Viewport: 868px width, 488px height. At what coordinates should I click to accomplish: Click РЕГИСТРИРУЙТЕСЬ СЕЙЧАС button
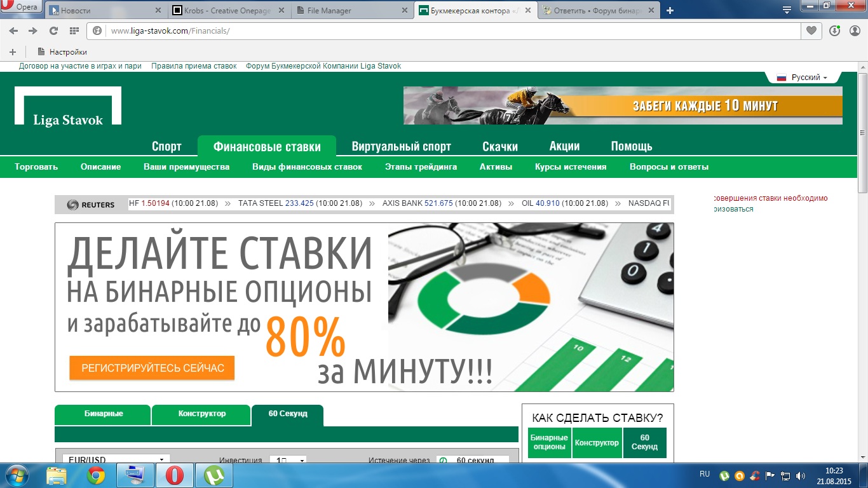tap(153, 368)
